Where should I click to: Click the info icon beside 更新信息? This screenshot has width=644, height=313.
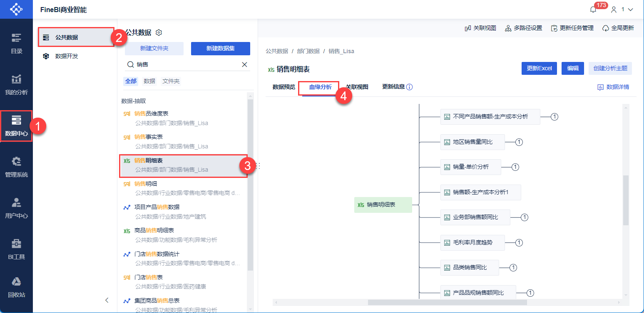point(410,87)
